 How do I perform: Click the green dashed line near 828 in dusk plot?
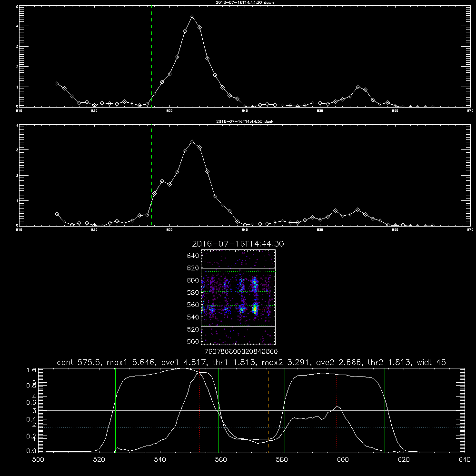pos(151,176)
